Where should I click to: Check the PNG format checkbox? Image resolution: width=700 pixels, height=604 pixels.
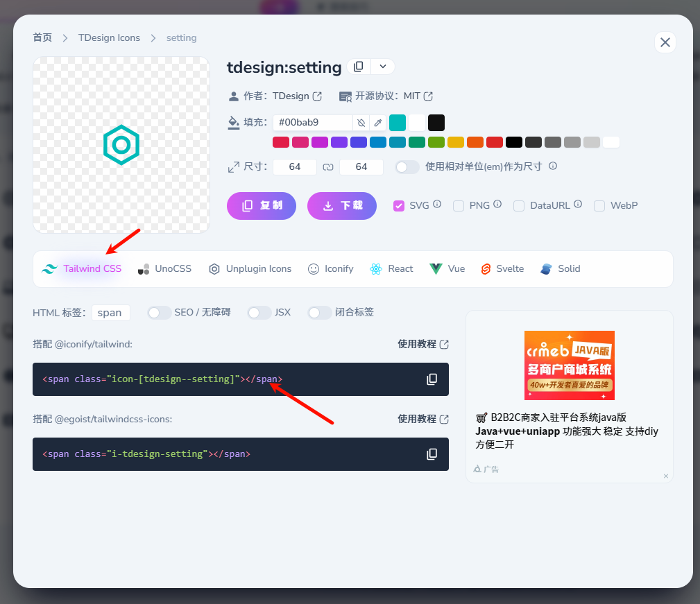pos(459,206)
